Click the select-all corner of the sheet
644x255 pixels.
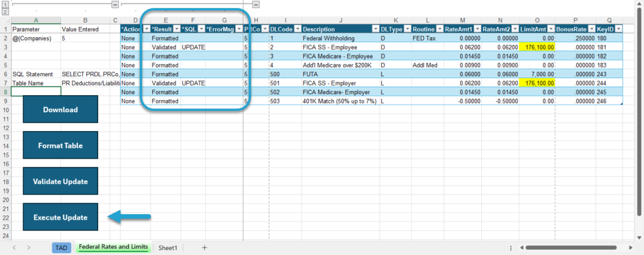[5, 20]
